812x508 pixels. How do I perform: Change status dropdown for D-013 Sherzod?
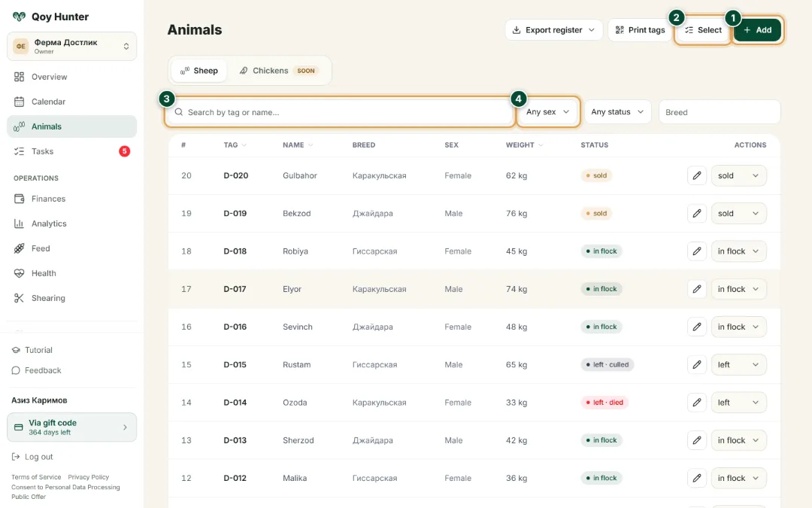tap(738, 440)
